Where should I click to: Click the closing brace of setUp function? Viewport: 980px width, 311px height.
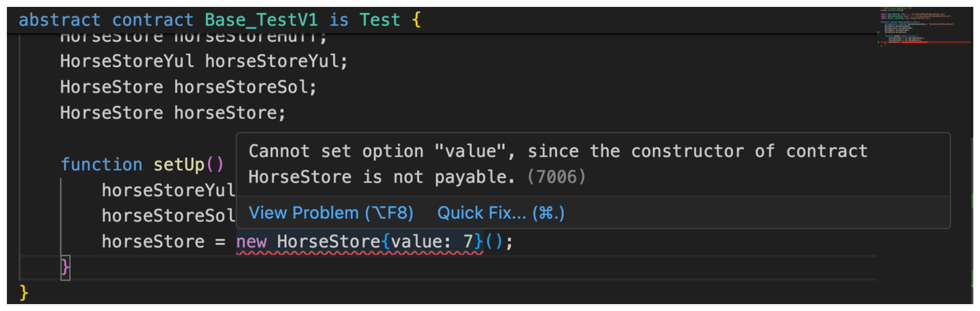65,267
